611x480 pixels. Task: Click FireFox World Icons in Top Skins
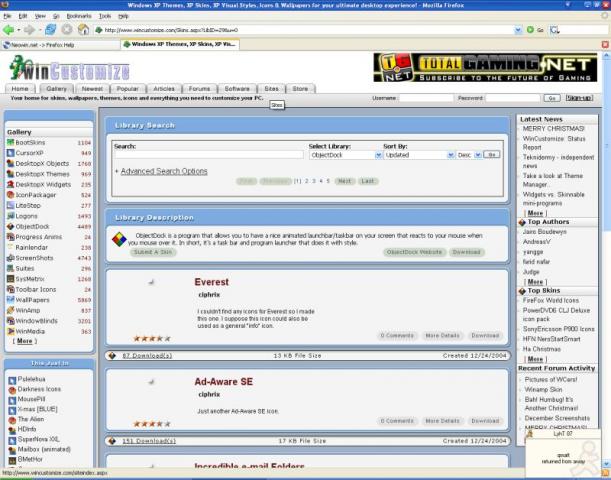click(x=550, y=300)
